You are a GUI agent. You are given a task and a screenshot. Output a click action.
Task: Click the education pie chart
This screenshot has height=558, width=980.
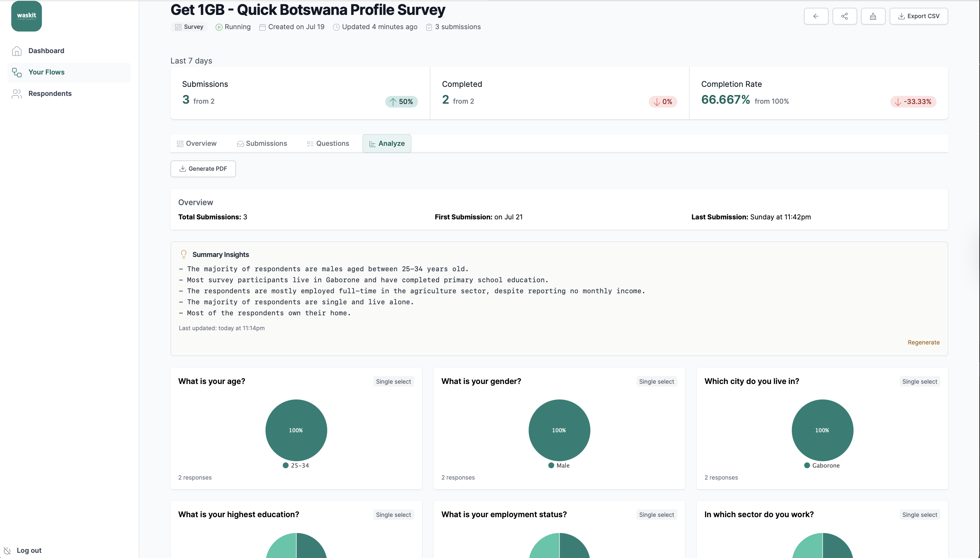(x=296, y=546)
